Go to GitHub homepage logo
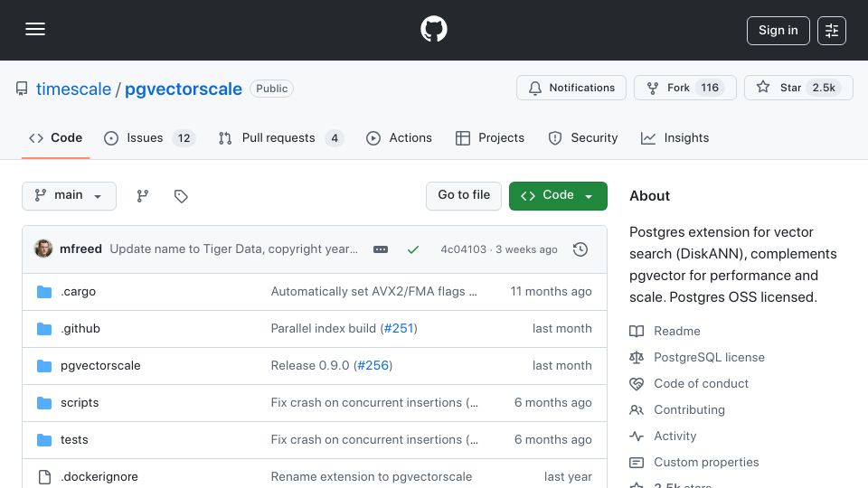 [x=433, y=29]
